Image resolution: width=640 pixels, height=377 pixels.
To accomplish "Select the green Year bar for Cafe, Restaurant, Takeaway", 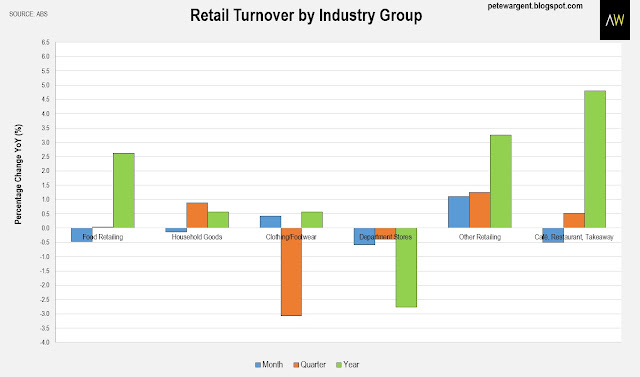I will point(595,159).
